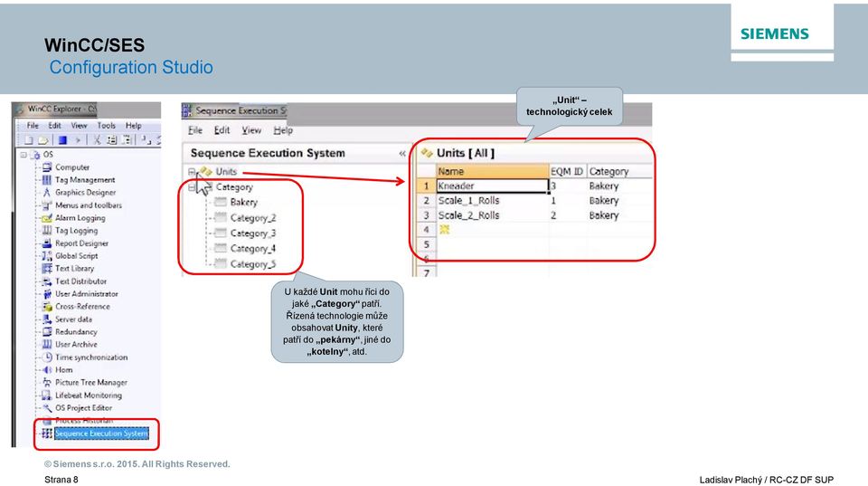Viewport: 868px width, 486px height.
Task: Click the Scale_1_Rolls name cell
Action: (x=492, y=201)
